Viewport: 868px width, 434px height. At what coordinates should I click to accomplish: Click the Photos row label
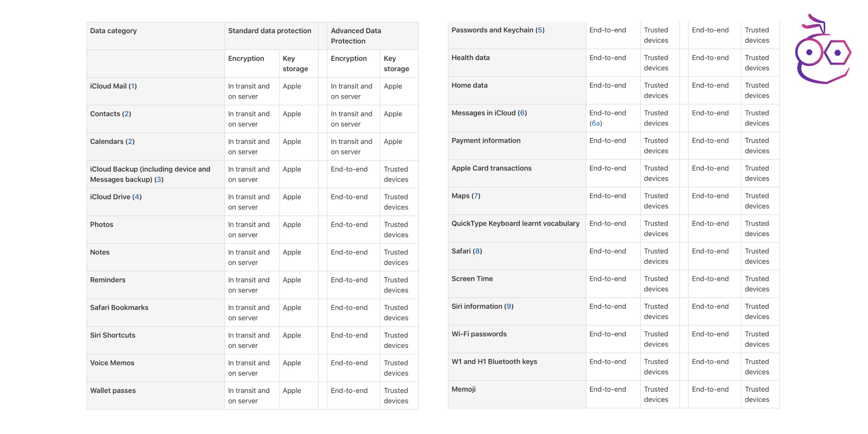[x=101, y=224]
